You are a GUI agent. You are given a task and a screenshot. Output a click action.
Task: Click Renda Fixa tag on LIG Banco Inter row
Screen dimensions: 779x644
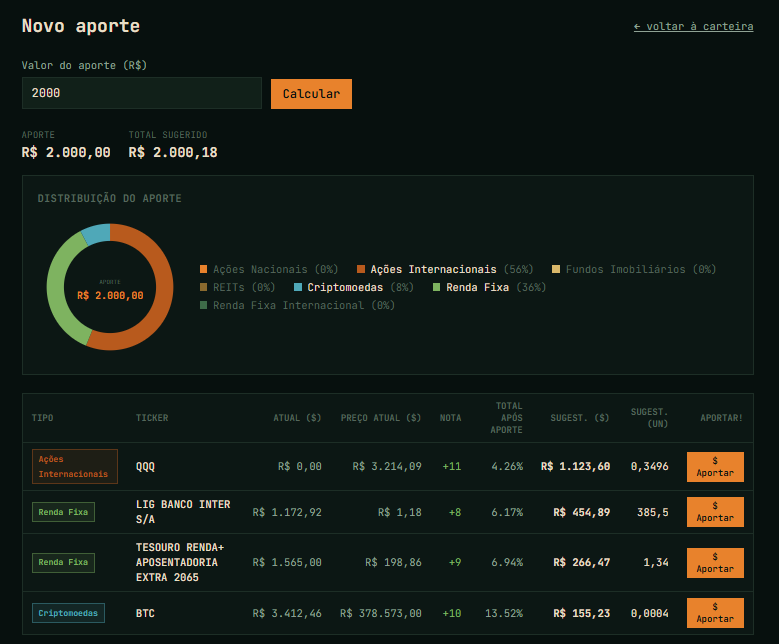coord(63,512)
